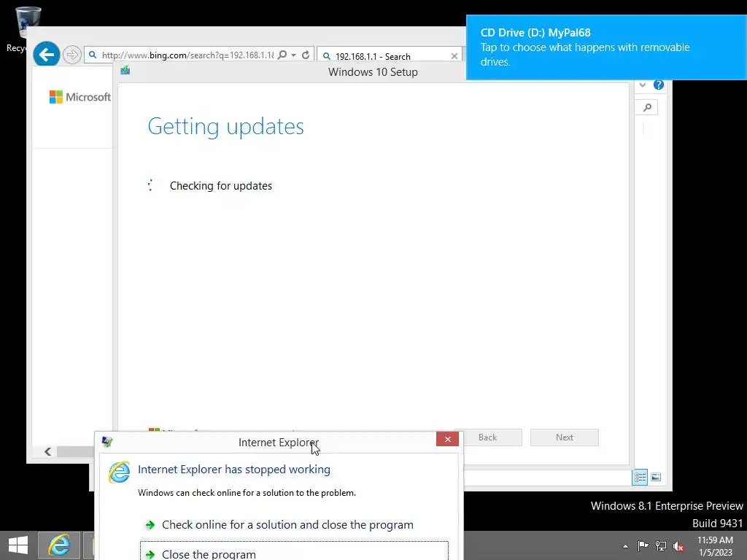747x560 pixels.
Task: Tap the CD Drive (D:) MyPal68 notification
Action: pos(606,47)
